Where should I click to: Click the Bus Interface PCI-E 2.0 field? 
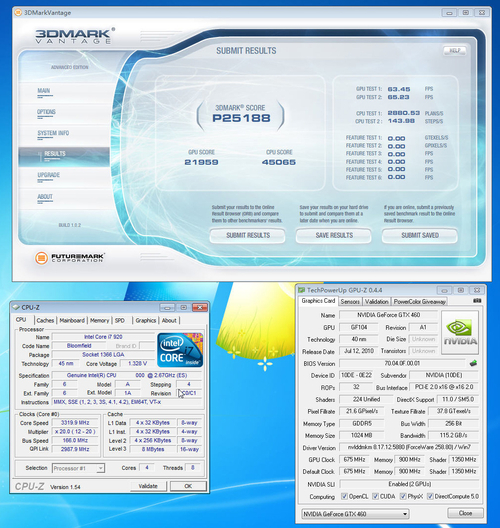(x=444, y=387)
